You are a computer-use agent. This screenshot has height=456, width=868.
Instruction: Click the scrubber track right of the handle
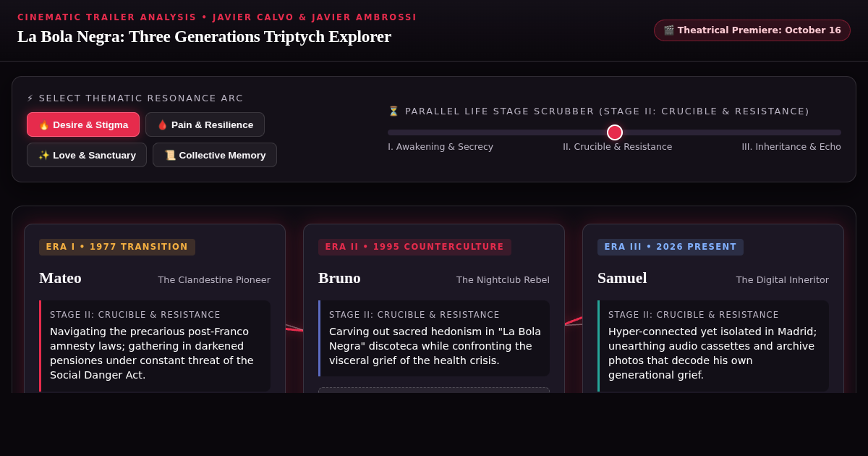point(731,132)
